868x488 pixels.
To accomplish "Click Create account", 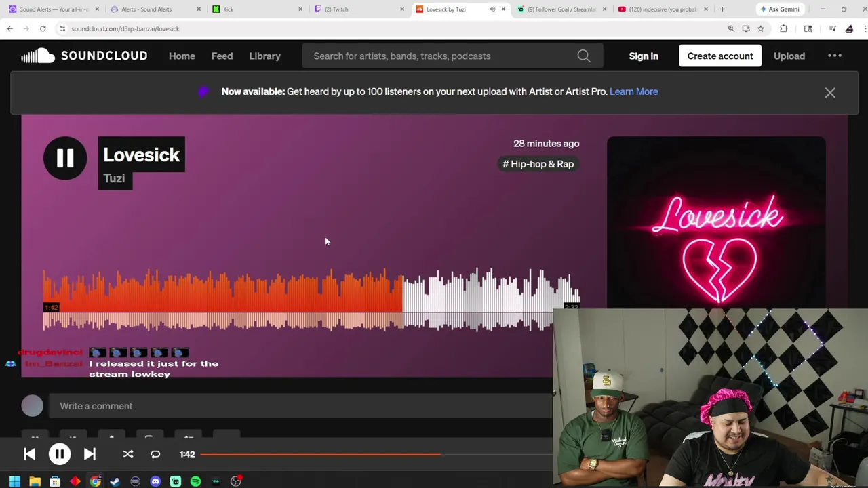I will click(720, 56).
